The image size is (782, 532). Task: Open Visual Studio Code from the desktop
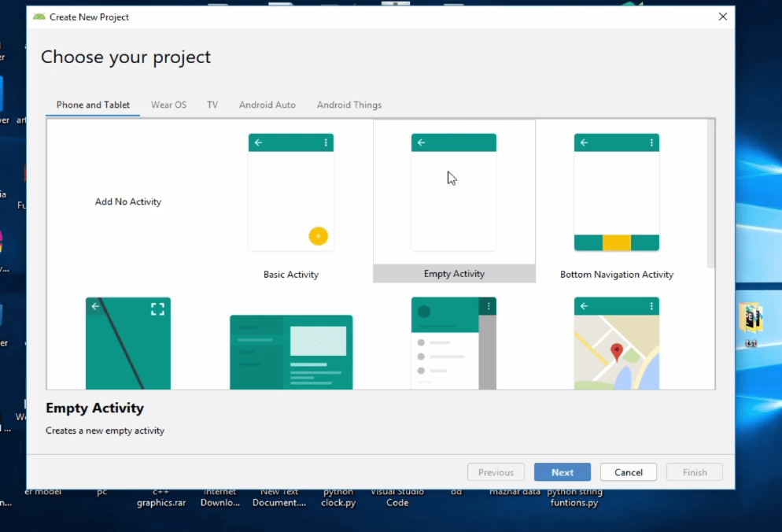(x=397, y=497)
